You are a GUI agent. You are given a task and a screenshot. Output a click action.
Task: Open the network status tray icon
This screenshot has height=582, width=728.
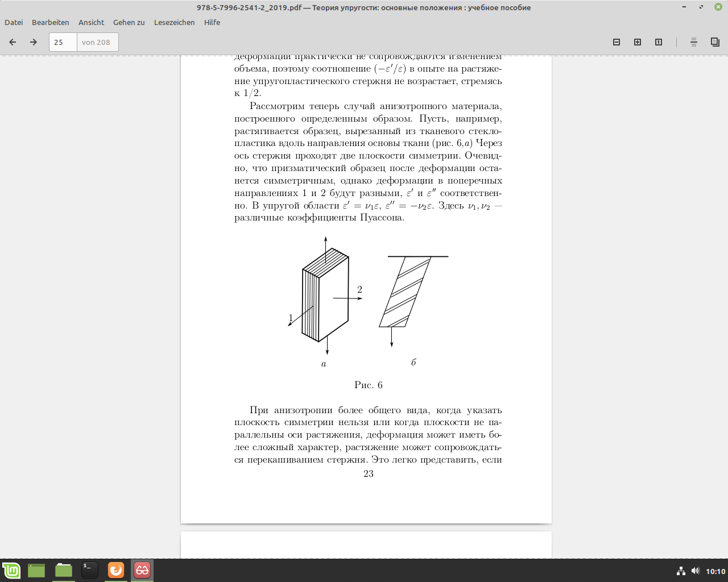coord(681,571)
